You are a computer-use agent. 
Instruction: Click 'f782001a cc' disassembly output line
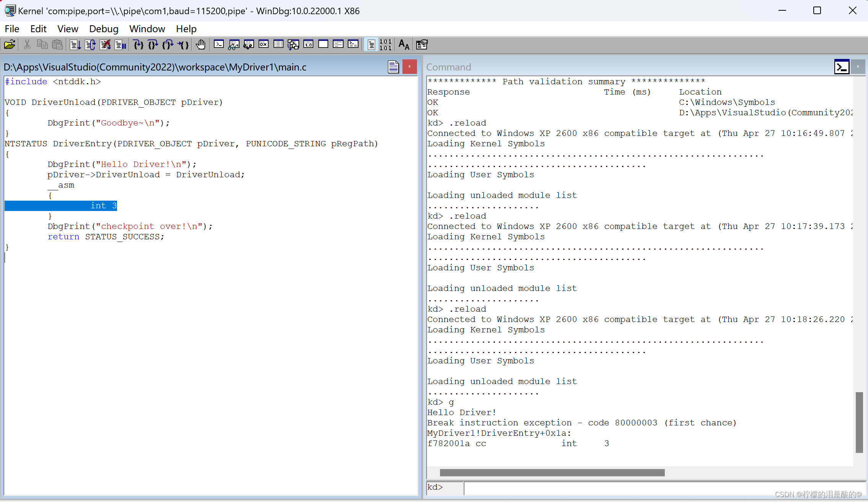pos(518,443)
